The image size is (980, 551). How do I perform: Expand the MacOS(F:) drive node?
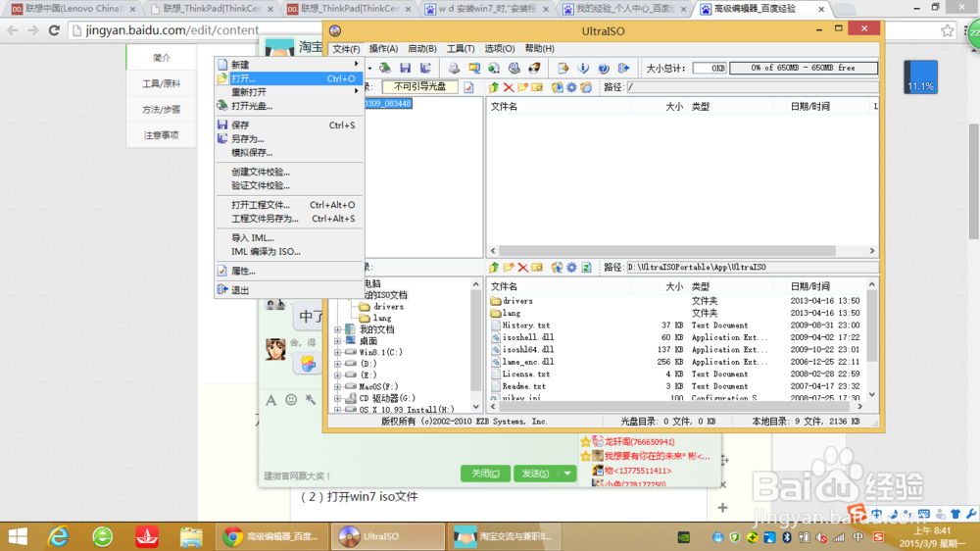(x=337, y=387)
